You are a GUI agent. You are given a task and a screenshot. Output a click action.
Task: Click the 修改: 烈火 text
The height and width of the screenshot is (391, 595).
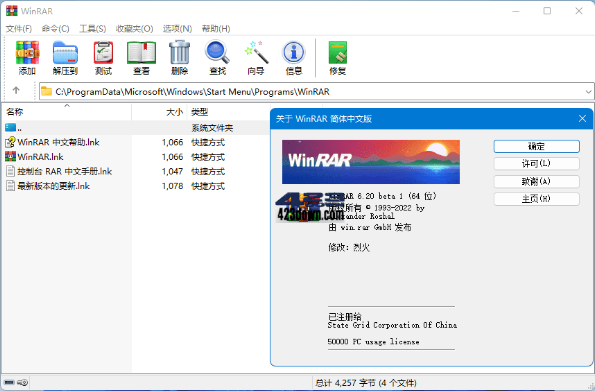(x=349, y=248)
